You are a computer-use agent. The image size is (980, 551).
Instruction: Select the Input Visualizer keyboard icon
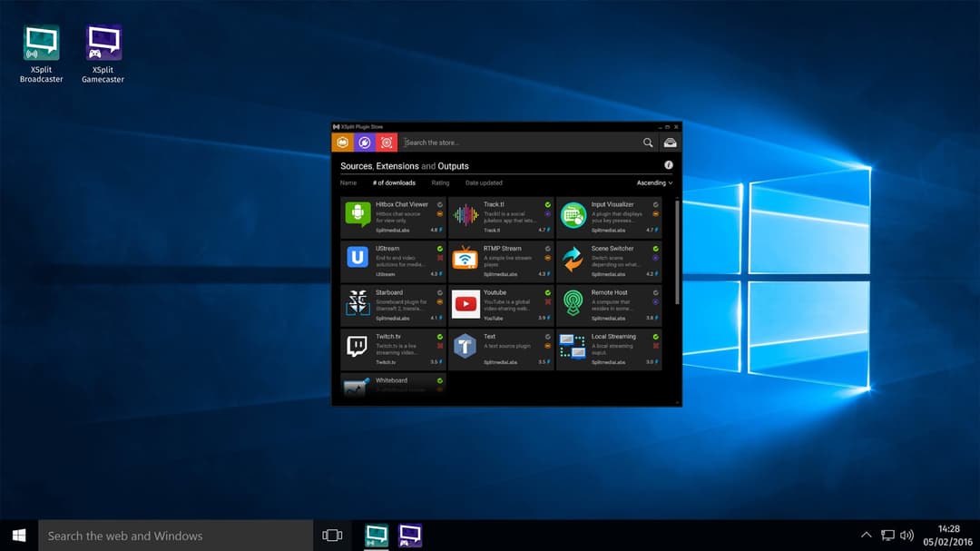pyautogui.click(x=573, y=215)
